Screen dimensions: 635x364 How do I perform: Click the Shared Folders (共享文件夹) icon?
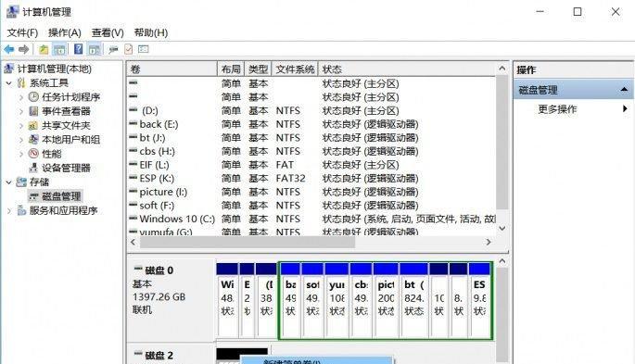coord(33,125)
